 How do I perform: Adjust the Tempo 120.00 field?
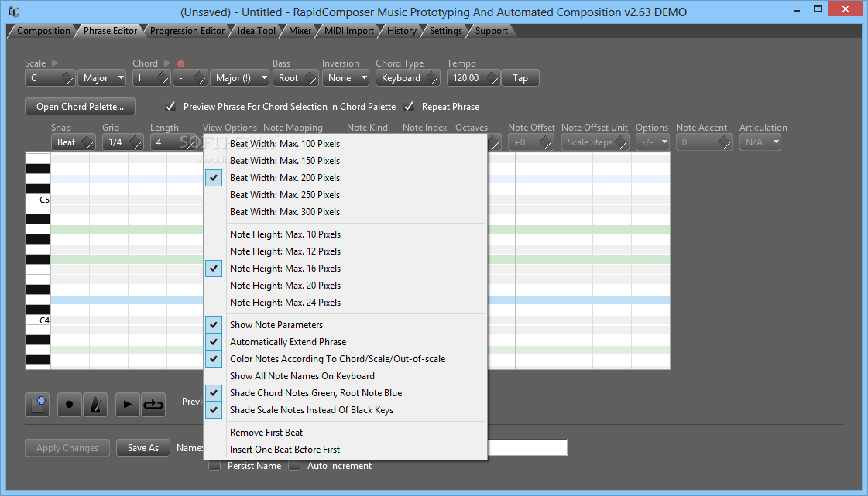(474, 78)
